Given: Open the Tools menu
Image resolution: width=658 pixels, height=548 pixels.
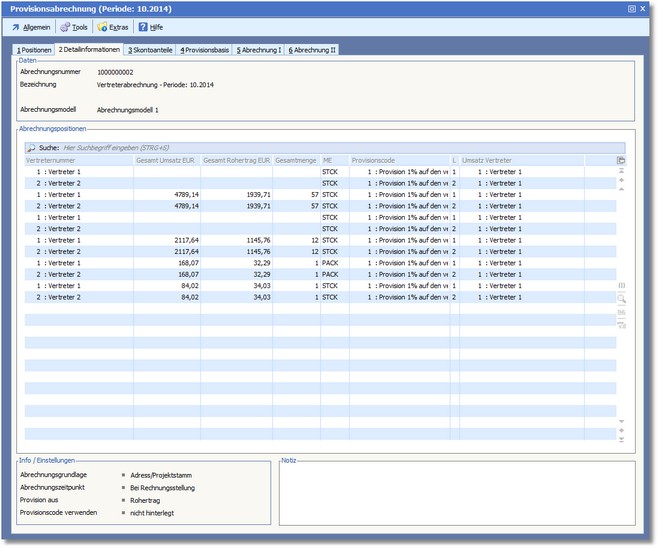Looking at the screenshot, I should coord(75,27).
